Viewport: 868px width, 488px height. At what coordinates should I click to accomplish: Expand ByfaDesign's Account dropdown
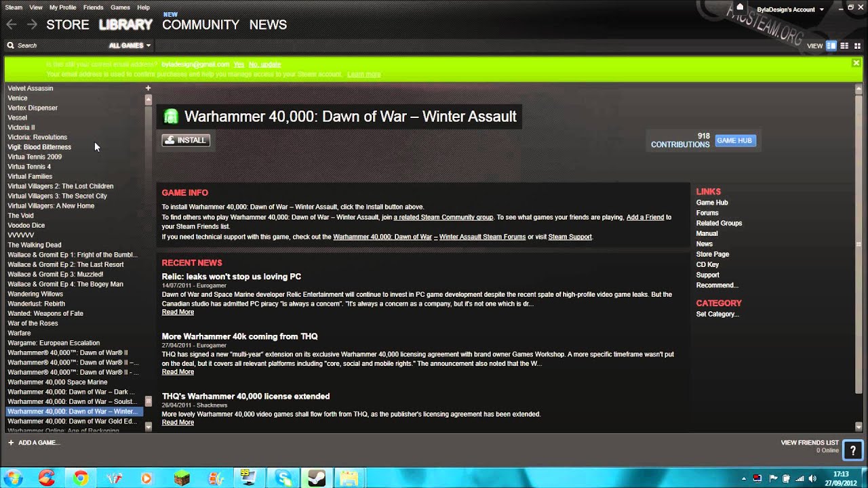790,9
